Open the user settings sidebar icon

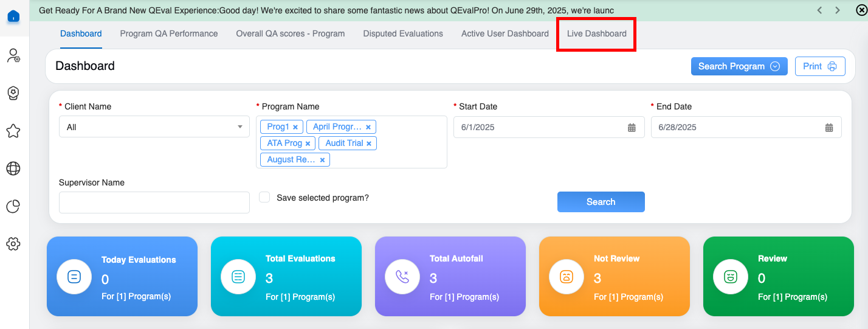click(13, 56)
